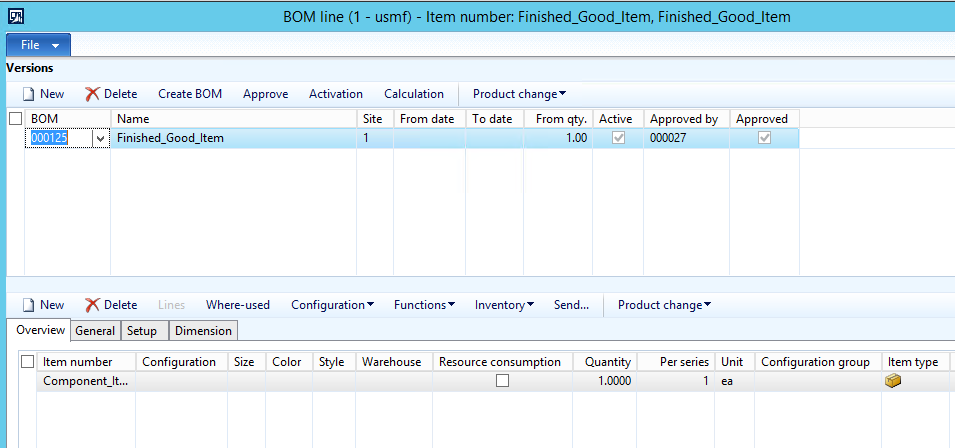Open the BOM 000125 dropdown arrow

pyautogui.click(x=100, y=139)
